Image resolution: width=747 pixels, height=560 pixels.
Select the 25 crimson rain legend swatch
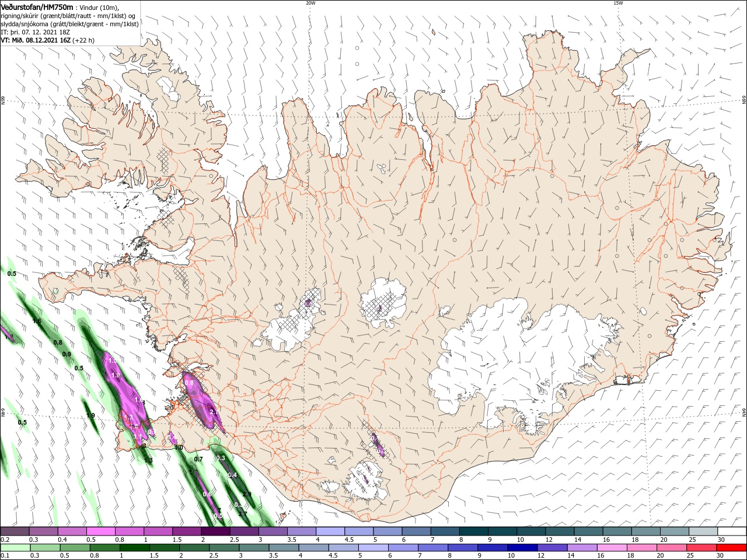701,548
